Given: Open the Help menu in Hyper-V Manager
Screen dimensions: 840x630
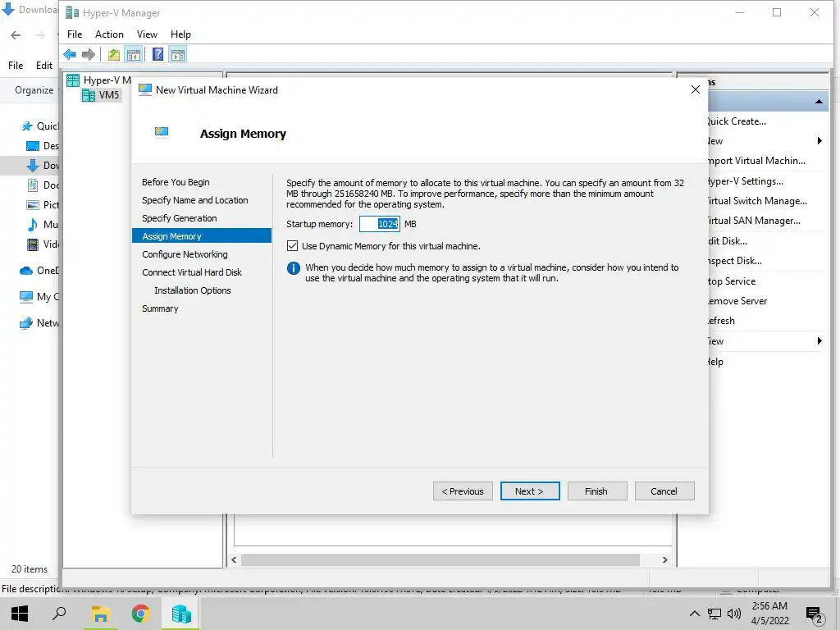Looking at the screenshot, I should pyautogui.click(x=180, y=34).
